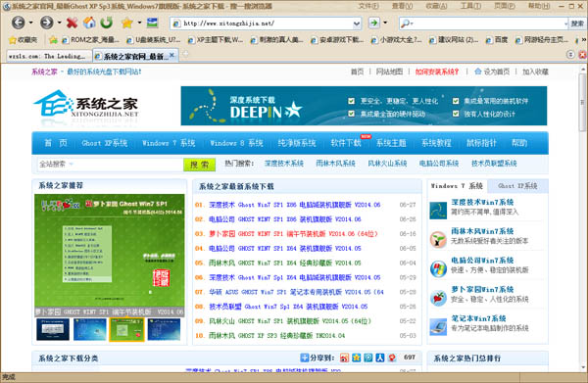Click the green refresh icon
The width and height of the screenshot is (588, 383).
(107, 23)
